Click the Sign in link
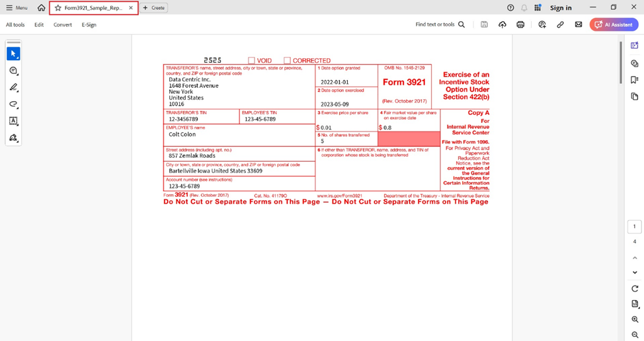644x341 pixels. pyautogui.click(x=561, y=8)
